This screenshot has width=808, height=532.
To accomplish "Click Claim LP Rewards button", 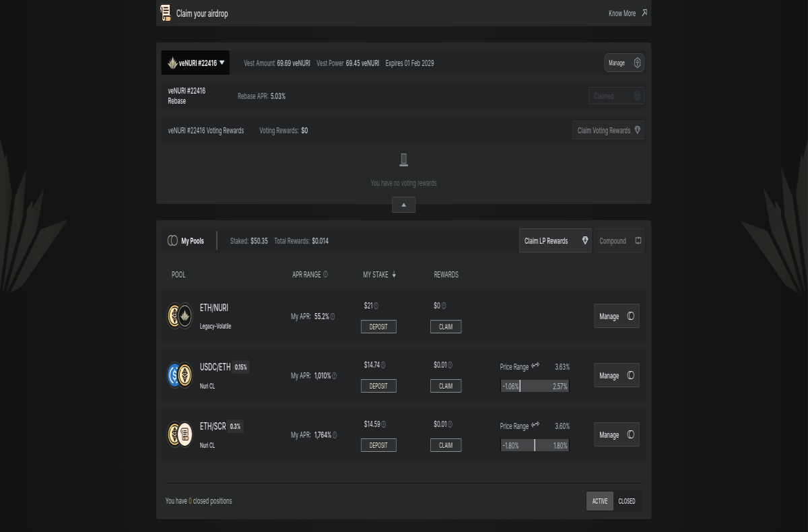I will pos(555,240).
